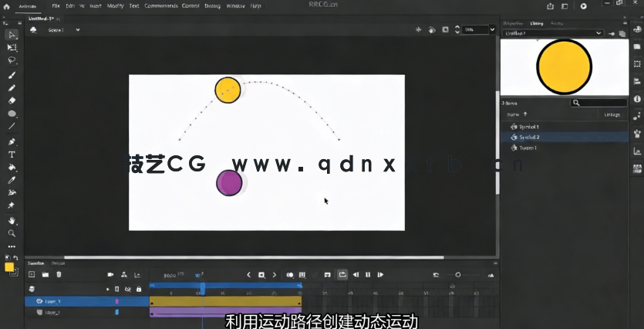
Task: Click the rotate stage stepper arrows
Action: pos(457,29)
